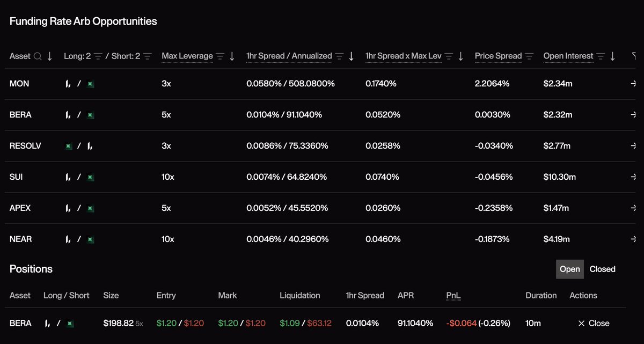Click the 0.0740% leveraged spread value
The width and height of the screenshot is (644, 344).
pyautogui.click(x=382, y=177)
